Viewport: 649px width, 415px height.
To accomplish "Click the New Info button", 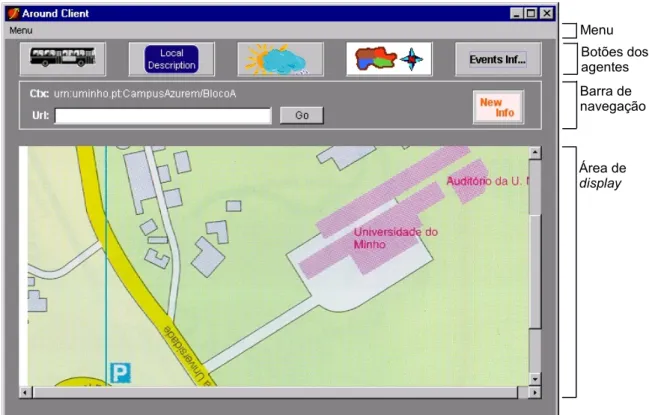I will pyautogui.click(x=498, y=107).
